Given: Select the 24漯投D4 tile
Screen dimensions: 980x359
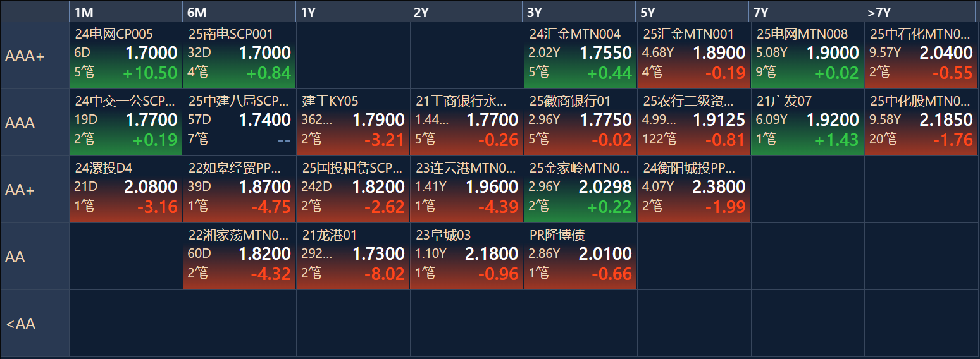Looking at the screenshot, I should point(125,189).
